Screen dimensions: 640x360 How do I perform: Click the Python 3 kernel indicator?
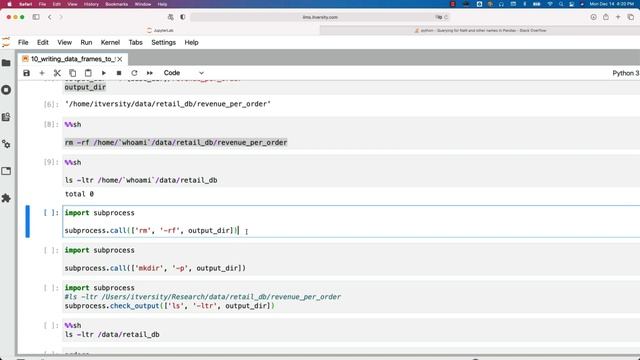pyautogui.click(x=625, y=73)
